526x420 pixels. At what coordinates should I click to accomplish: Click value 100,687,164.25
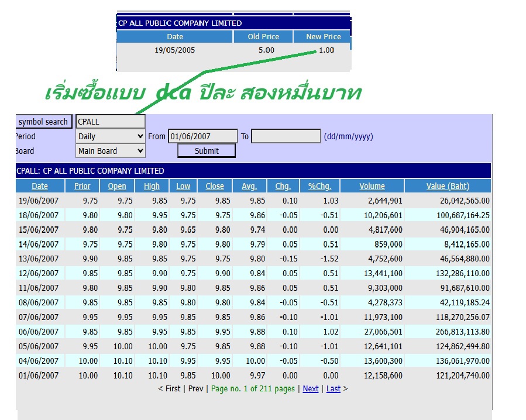click(x=463, y=215)
